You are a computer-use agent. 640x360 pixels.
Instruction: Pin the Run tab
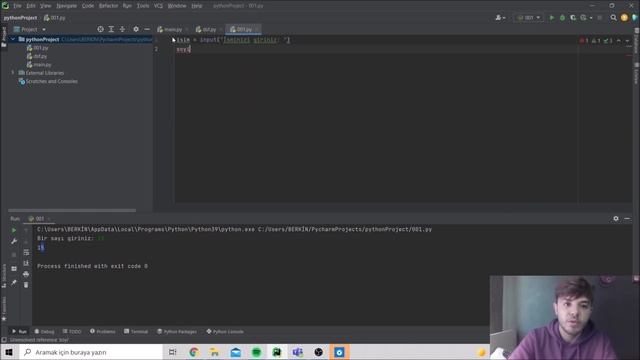(x=14, y=282)
